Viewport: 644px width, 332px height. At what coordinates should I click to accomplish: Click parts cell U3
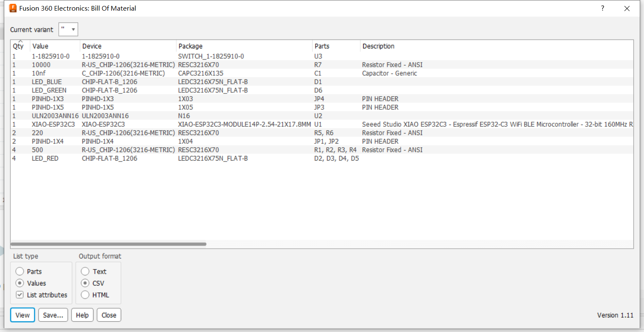pyautogui.click(x=318, y=56)
